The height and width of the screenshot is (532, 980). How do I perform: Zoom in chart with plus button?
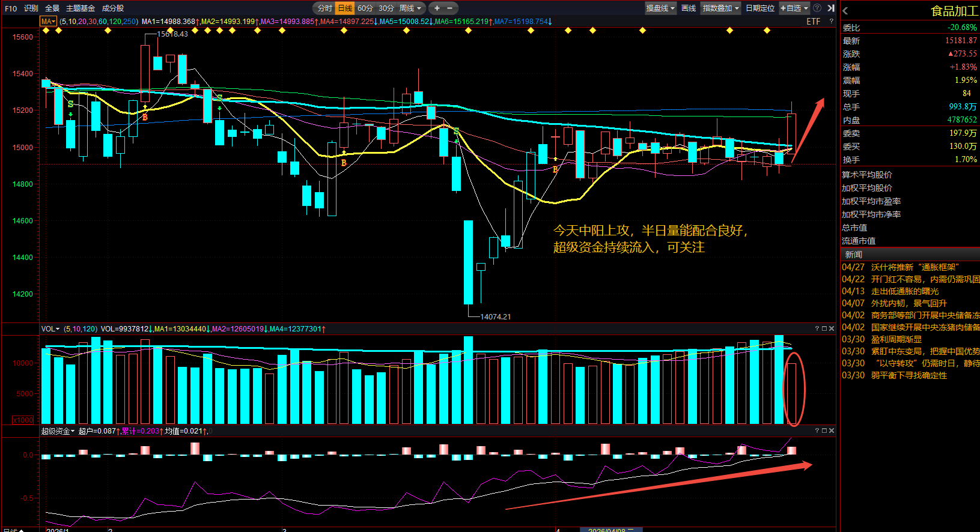[437, 8]
